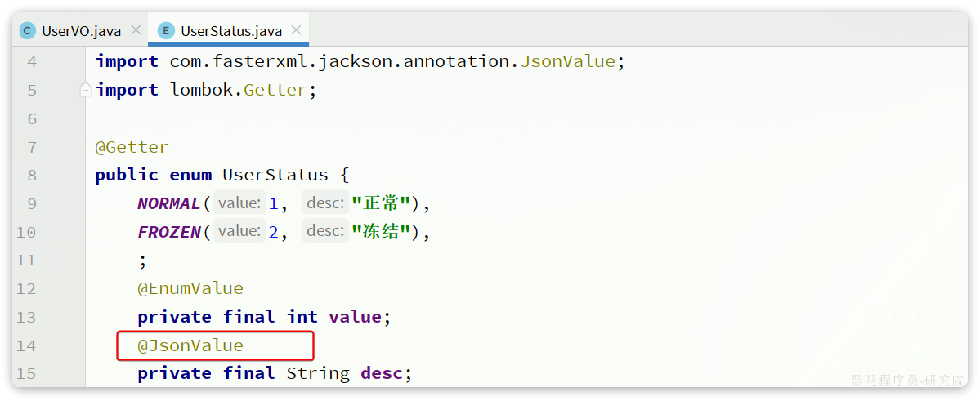Click the @Getter annotation on line 7
The width and height of the screenshot is (980, 401).
(132, 147)
